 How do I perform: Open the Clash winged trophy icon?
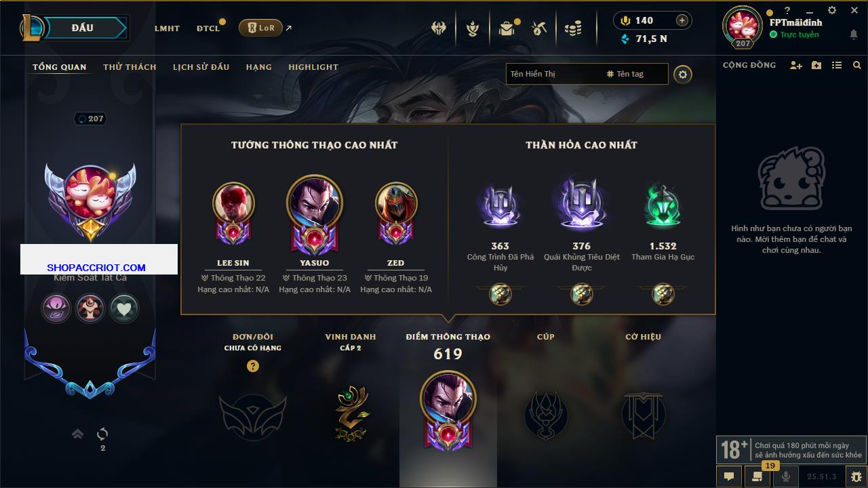[x=439, y=28]
